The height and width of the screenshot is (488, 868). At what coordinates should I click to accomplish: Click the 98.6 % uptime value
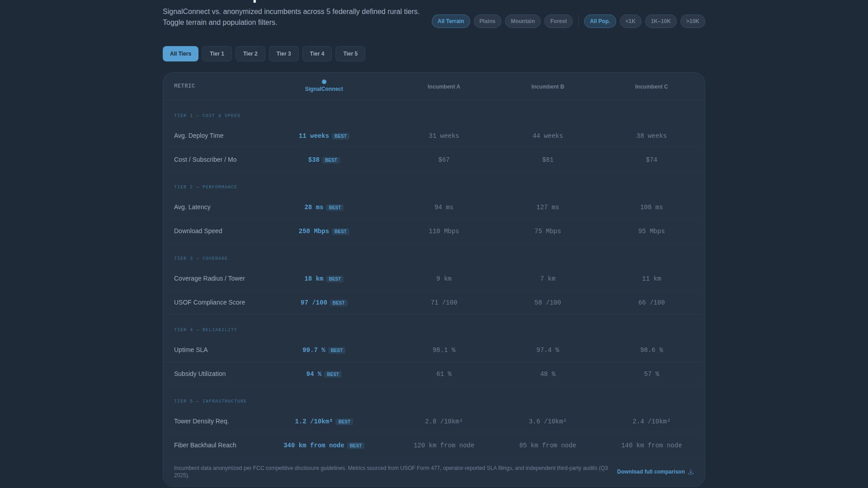(x=651, y=350)
